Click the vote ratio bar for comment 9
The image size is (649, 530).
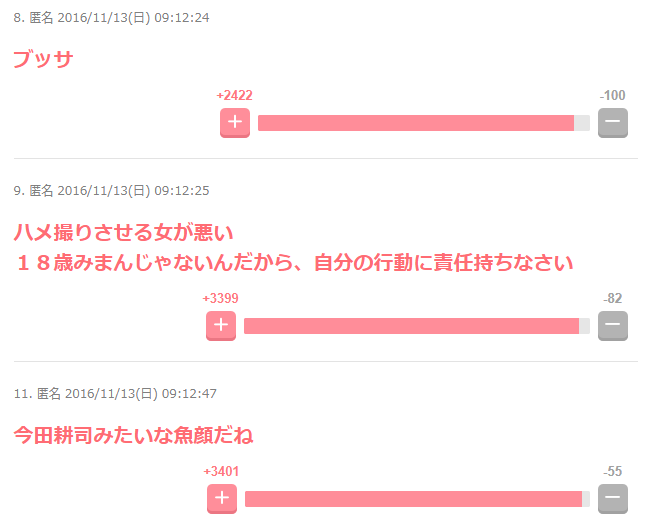pyautogui.click(x=417, y=326)
